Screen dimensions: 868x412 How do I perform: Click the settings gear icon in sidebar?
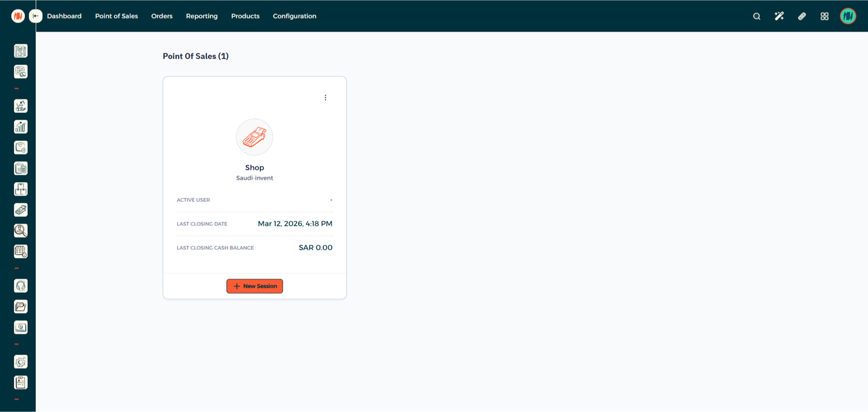(x=21, y=362)
